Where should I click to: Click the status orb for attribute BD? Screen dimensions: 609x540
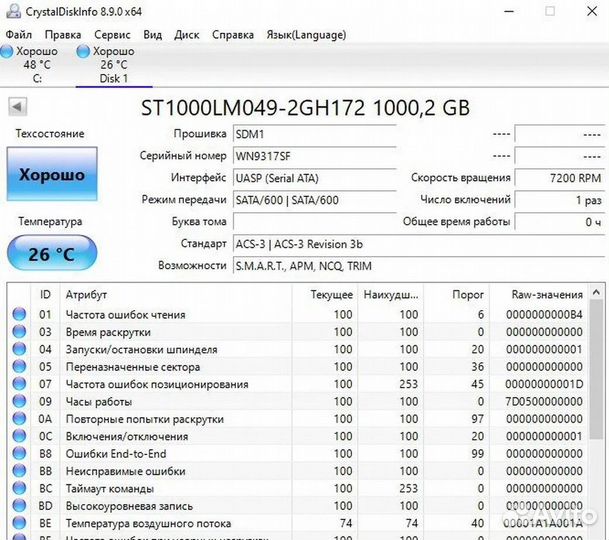19,505
